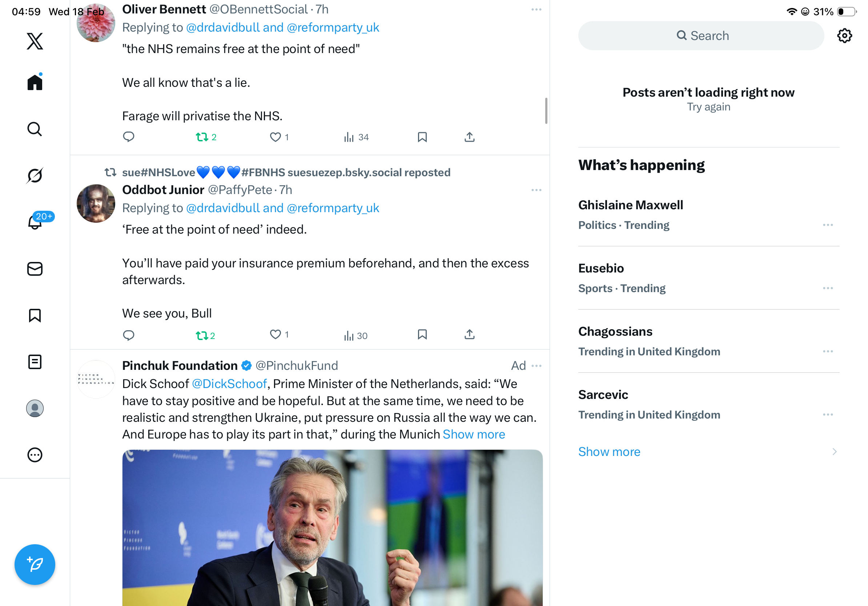Image resolution: width=868 pixels, height=606 pixels.
Task: Undo repost on Oliver Bennett's post
Action: tap(202, 137)
